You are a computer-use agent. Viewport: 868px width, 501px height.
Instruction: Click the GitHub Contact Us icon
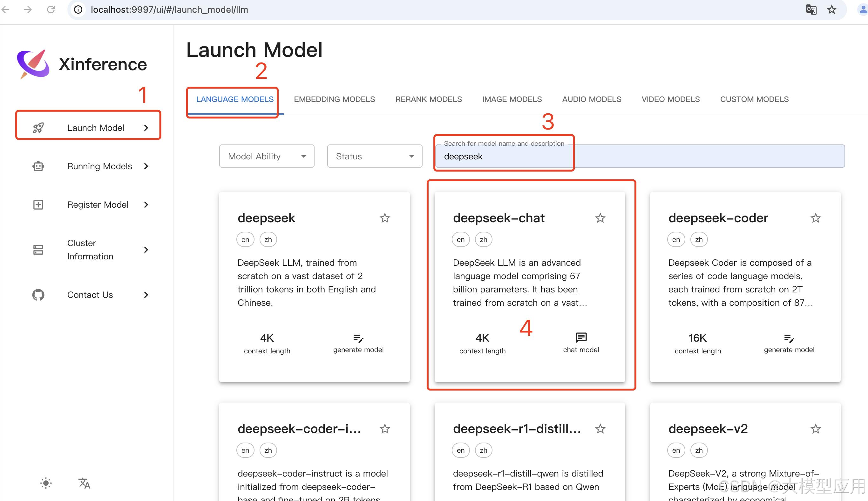tap(38, 295)
